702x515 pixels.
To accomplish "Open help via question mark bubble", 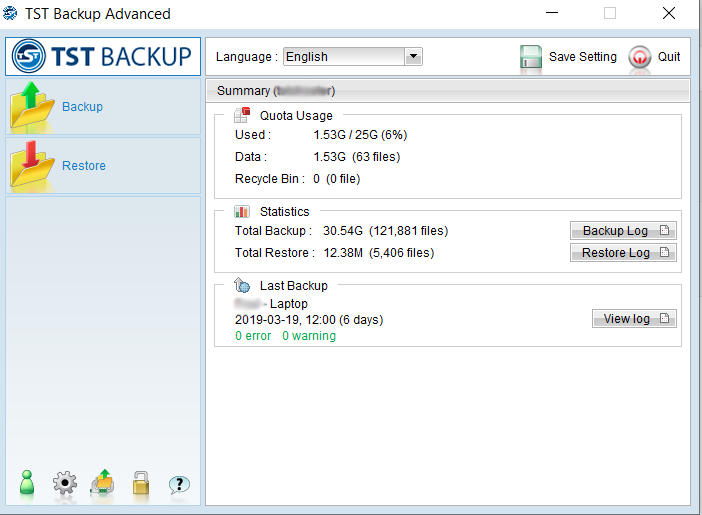I will point(179,484).
